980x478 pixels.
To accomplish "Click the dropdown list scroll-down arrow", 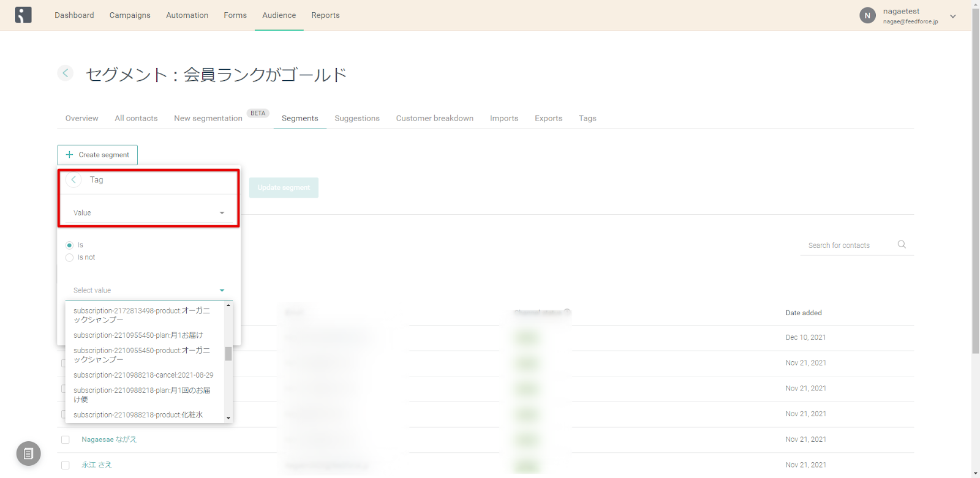I will click(228, 418).
